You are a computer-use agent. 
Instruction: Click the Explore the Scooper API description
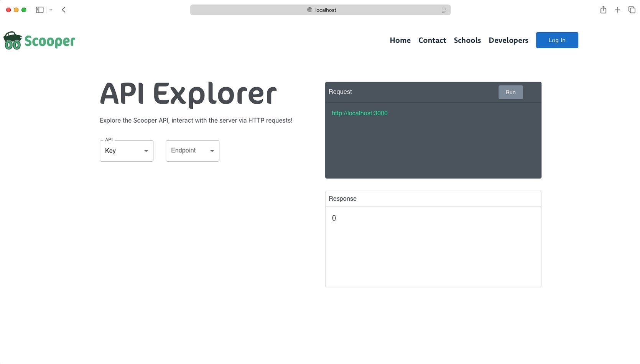196,120
